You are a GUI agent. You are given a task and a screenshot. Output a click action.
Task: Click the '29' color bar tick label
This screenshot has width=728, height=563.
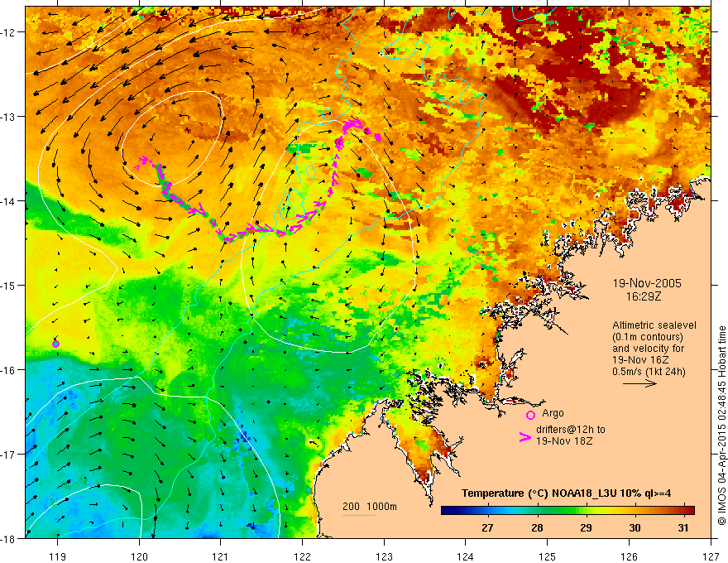(586, 527)
